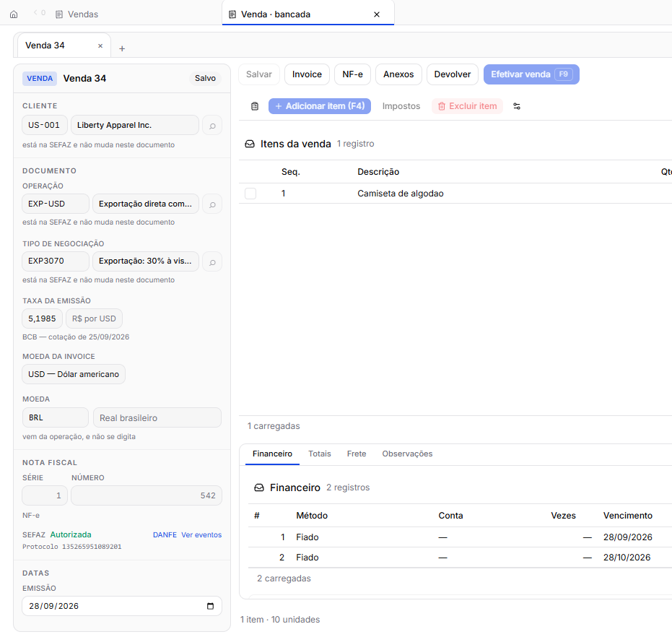Switch to the Totais tab
The width and height of the screenshot is (672, 637).
click(x=320, y=454)
